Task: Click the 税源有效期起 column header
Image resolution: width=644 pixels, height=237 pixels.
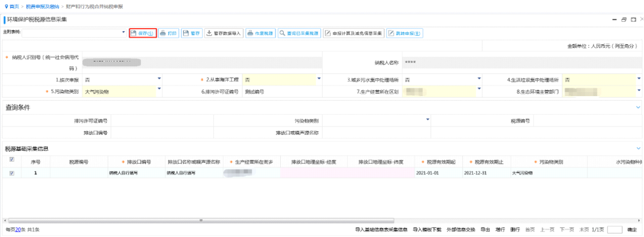Action: [x=439, y=162]
